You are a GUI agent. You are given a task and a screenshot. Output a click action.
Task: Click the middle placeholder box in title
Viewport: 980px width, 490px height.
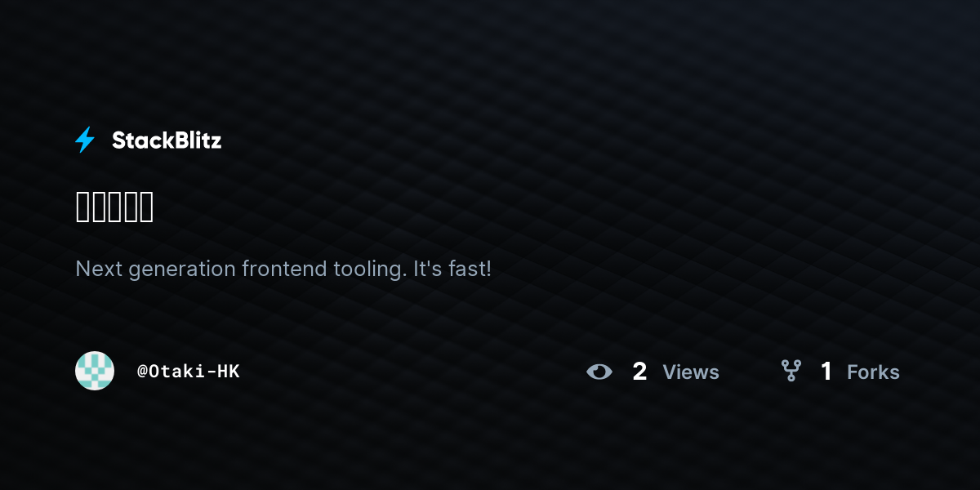(x=114, y=207)
